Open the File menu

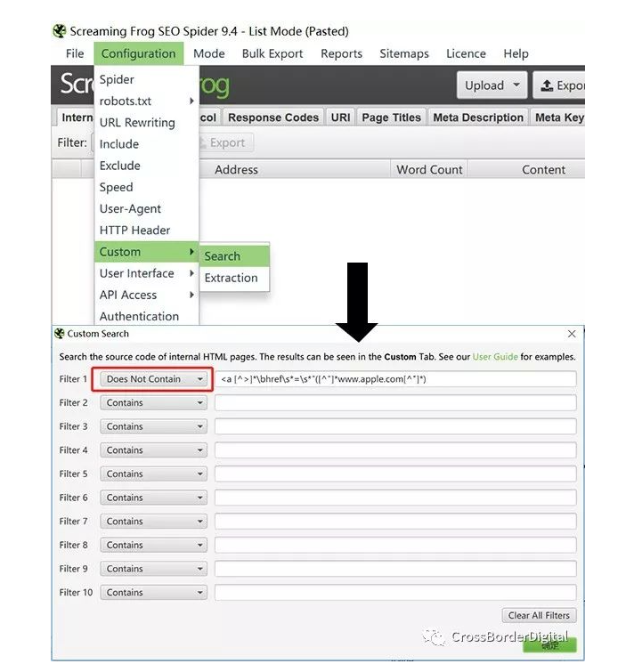[x=75, y=53]
